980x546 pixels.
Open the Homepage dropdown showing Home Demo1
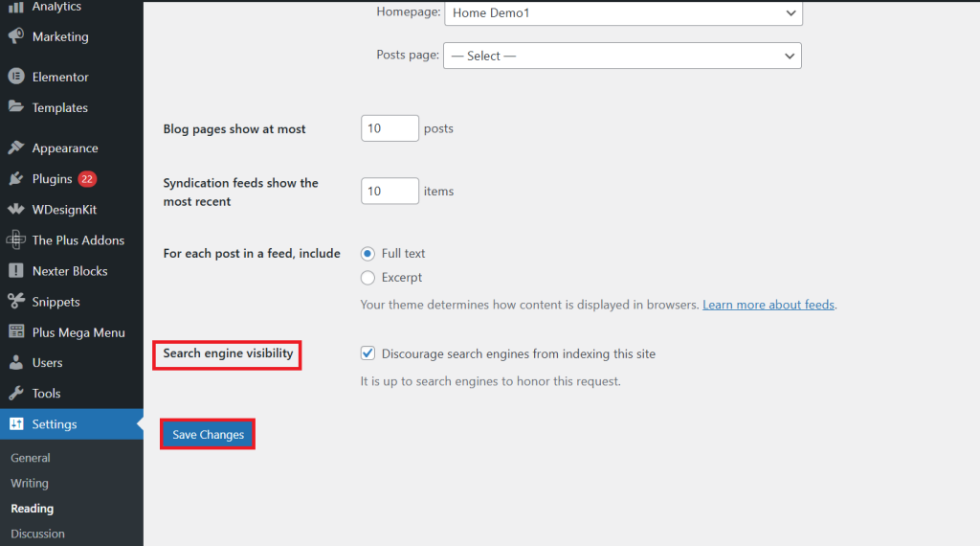(x=623, y=13)
